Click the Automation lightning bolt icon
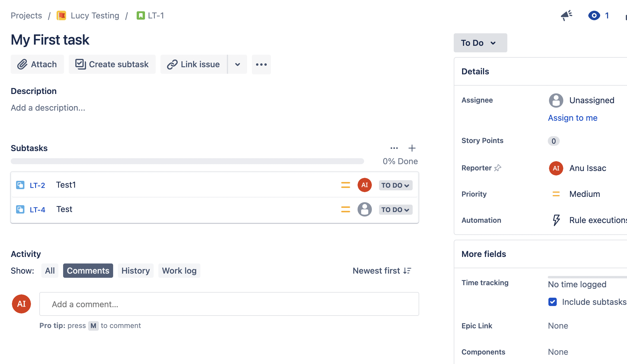Viewport: 627px width, 364px height. 556,220
